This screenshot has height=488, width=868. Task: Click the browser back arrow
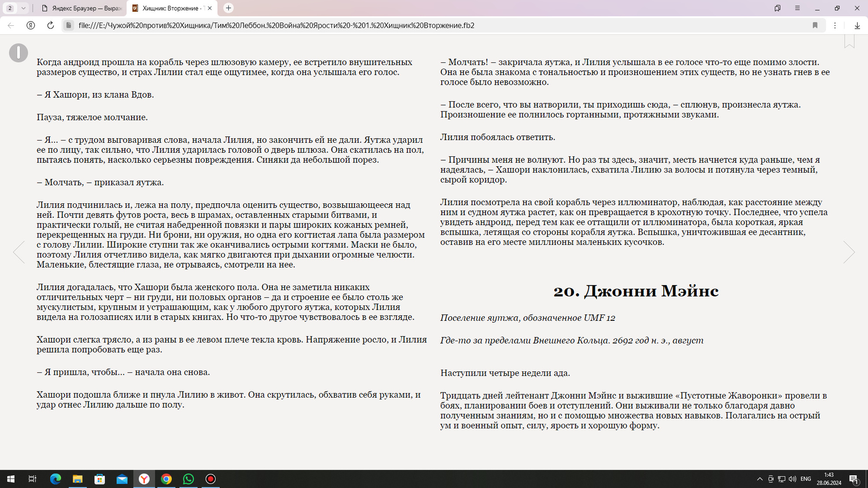11,25
